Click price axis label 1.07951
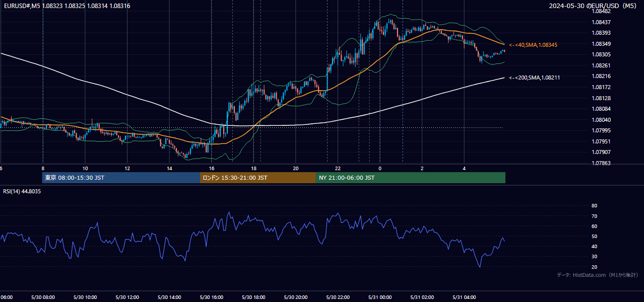644x302 pixels. pyautogui.click(x=601, y=141)
